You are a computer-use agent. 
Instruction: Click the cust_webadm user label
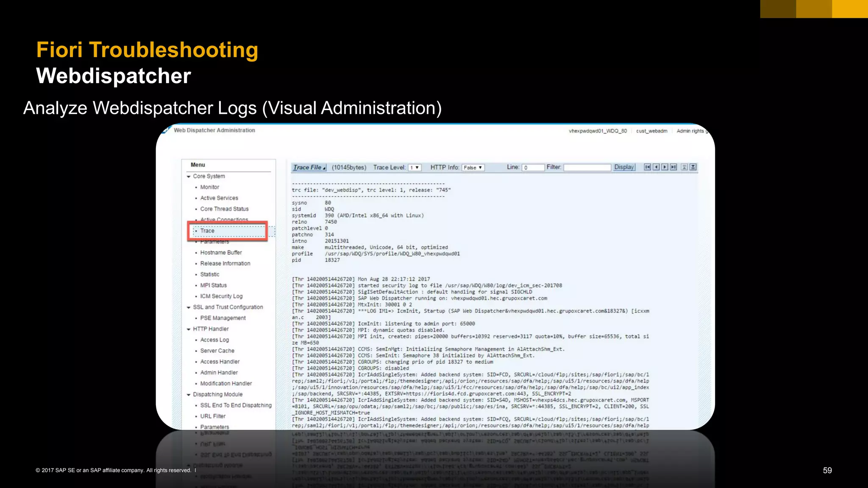pyautogui.click(x=651, y=131)
